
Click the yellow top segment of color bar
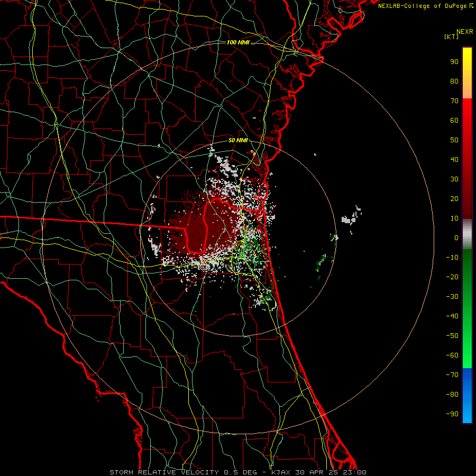(467, 73)
